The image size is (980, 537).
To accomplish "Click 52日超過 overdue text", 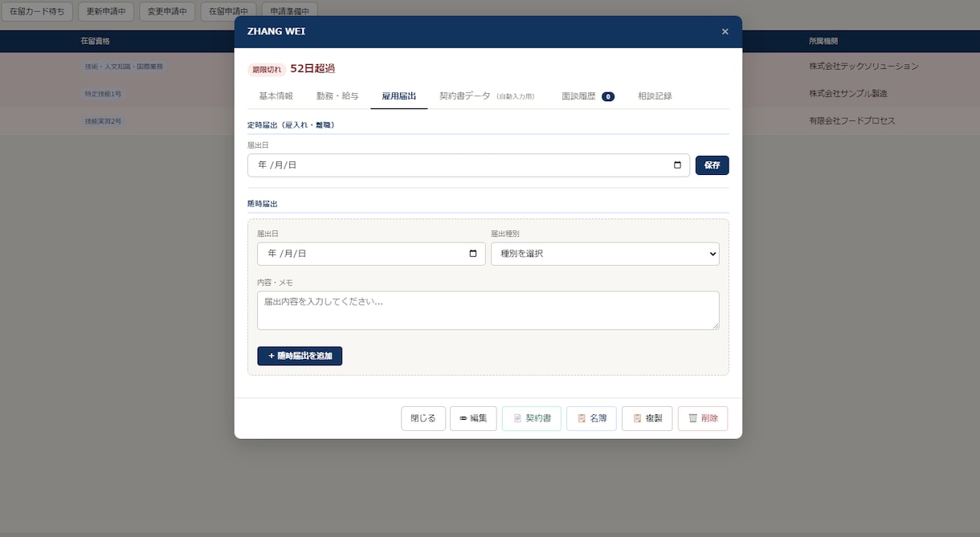I will pos(312,69).
